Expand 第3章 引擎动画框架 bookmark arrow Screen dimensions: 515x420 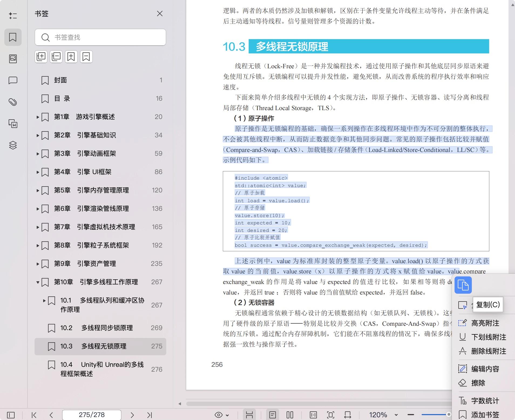pos(38,154)
